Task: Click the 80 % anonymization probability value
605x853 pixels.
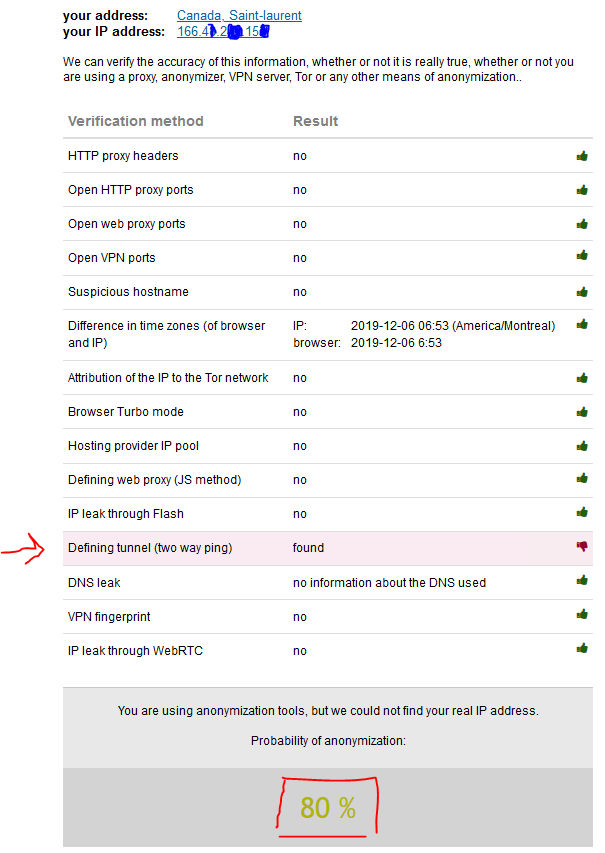Action: [328, 808]
